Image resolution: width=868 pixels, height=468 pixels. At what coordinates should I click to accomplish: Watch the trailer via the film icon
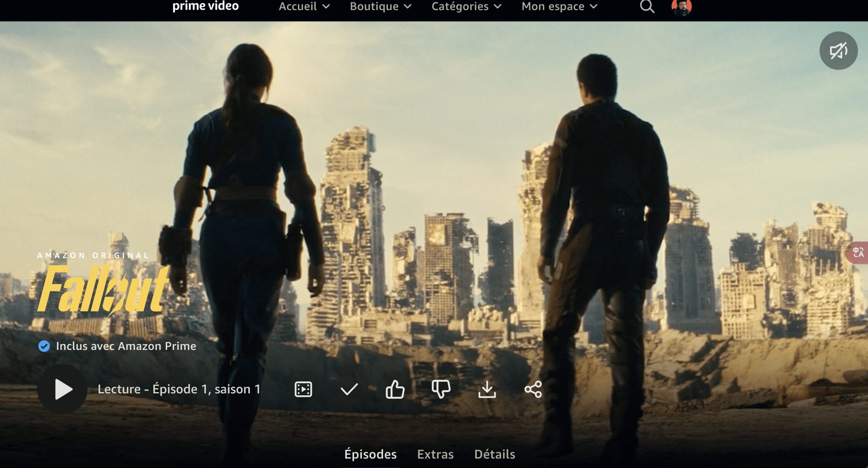click(303, 389)
